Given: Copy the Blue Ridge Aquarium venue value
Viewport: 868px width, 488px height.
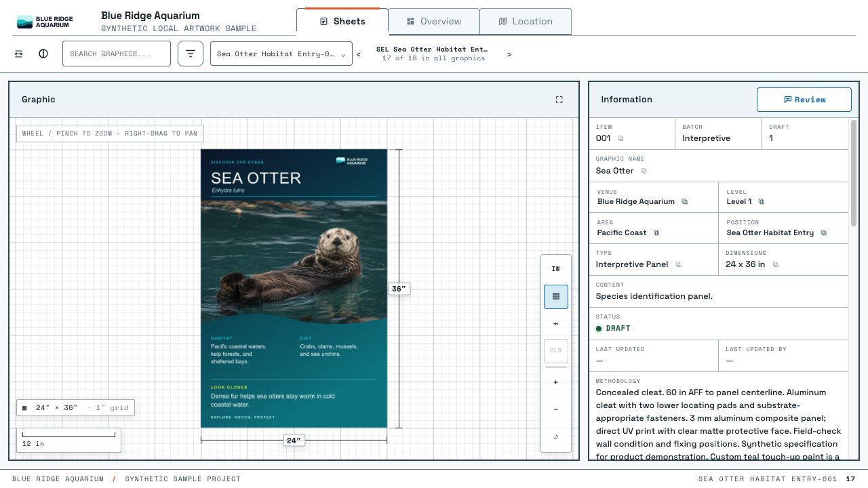Looking at the screenshot, I should pos(685,201).
